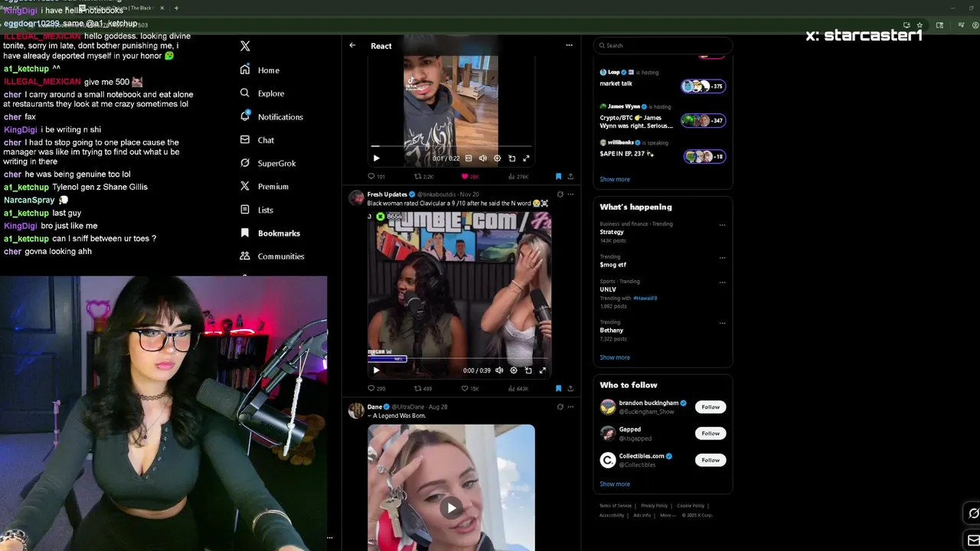
Task: Play the 0:39 Fresh Updates video
Action: [x=376, y=370]
